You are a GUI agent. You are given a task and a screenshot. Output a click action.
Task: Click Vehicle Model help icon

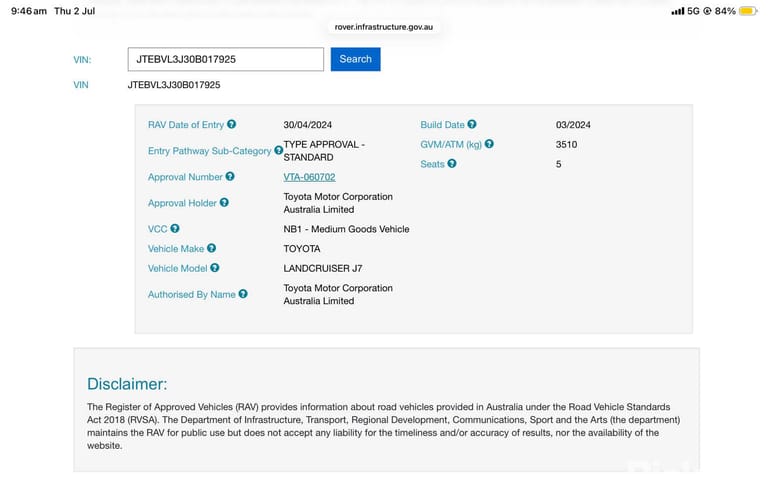click(215, 268)
